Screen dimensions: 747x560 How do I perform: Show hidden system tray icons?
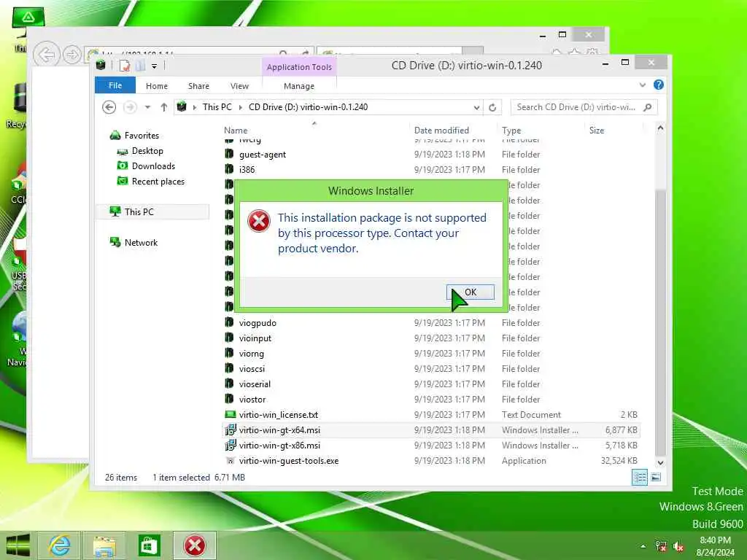coord(643,546)
